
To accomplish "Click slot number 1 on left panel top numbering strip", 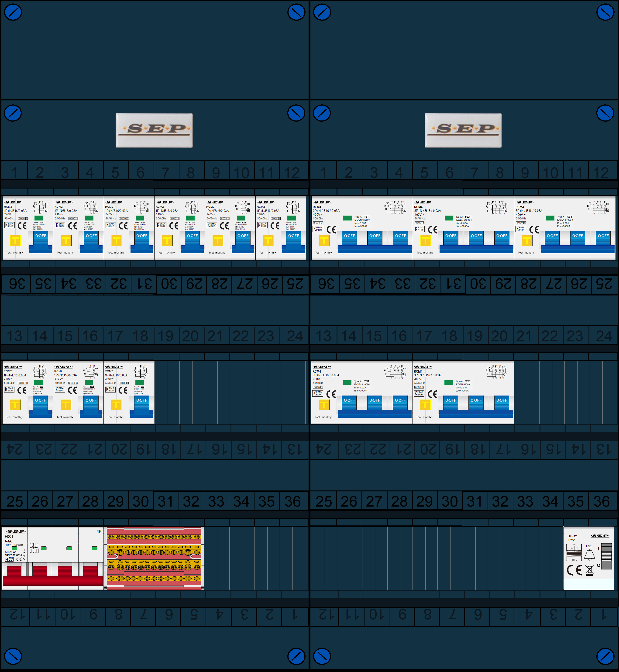I will 14,173.
